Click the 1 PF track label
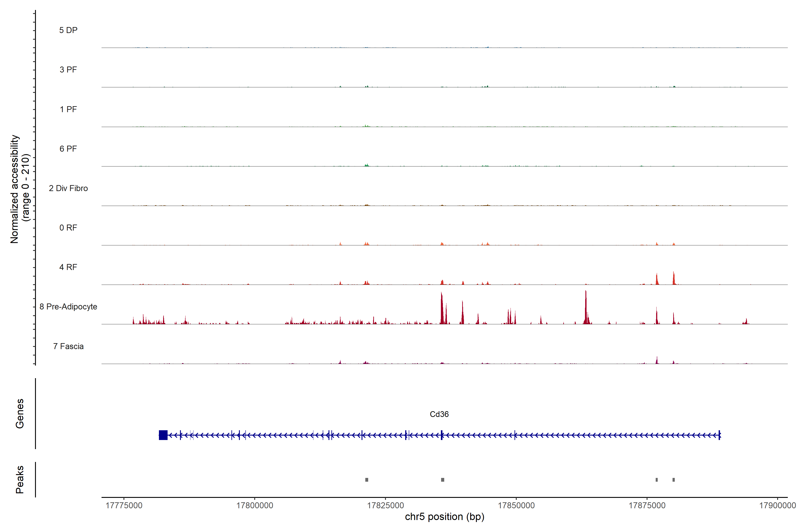This screenshot has height=532, width=798. pyautogui.click(x=68, y=109)
